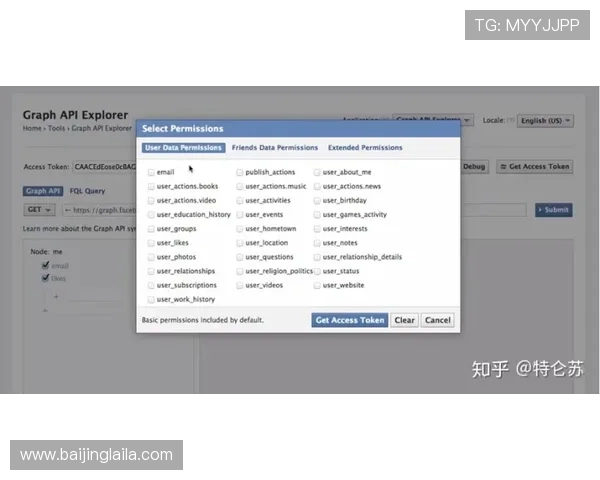Tick the user_photos checkbox
This screenshot has height=480, width=600.
[151, 257]
